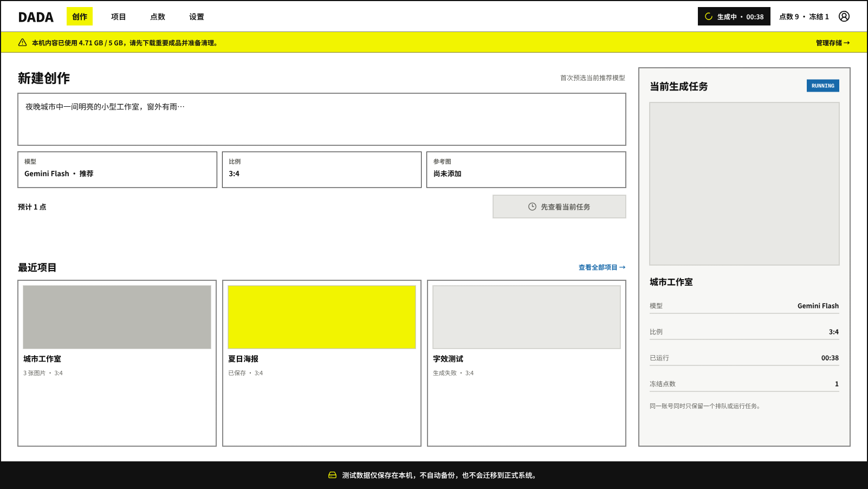Click the 已运行 00:38 row

(744, 358)
